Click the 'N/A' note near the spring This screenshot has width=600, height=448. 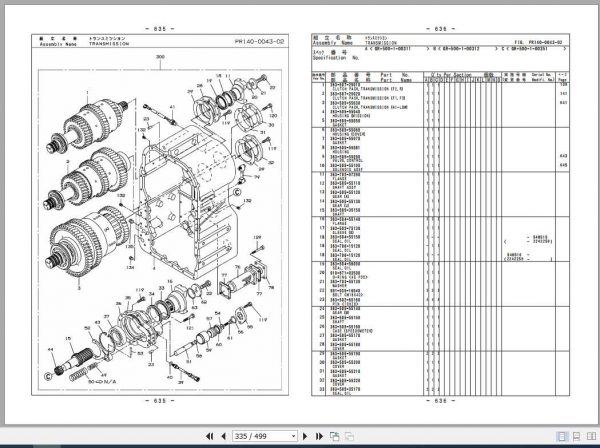click(108, 382)
